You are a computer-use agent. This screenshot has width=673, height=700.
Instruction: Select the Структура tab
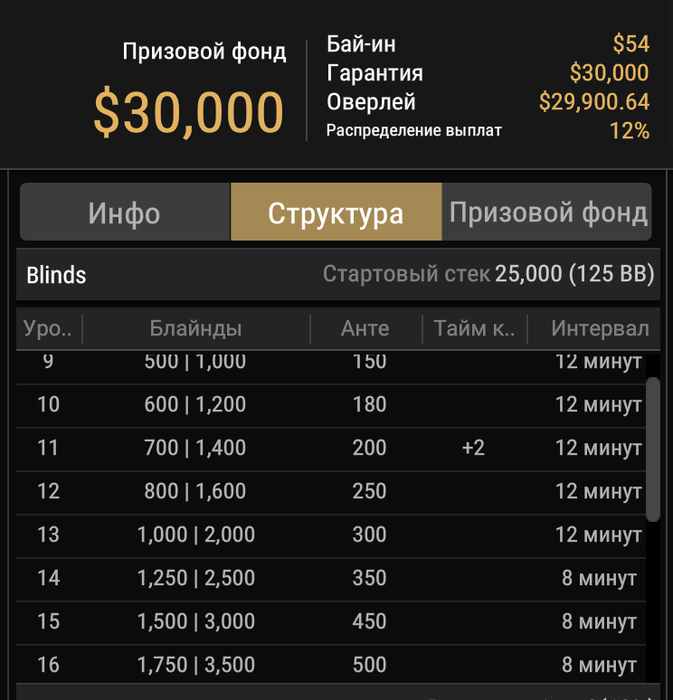click(x=336, y=212)
